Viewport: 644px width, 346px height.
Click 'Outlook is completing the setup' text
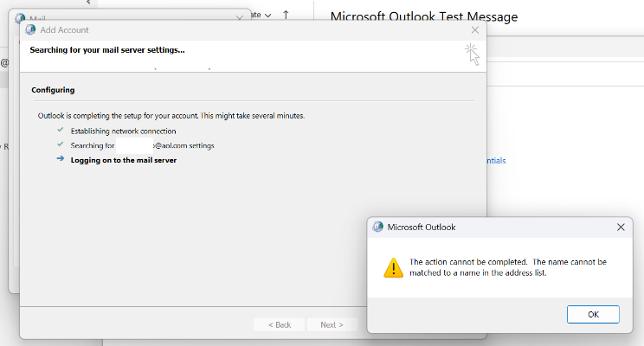171,116
